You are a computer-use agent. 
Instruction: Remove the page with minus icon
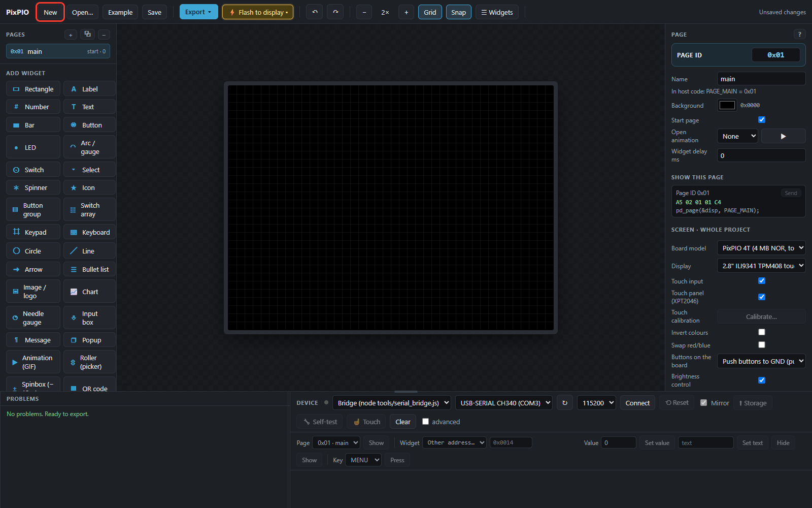tap(104, 35)
